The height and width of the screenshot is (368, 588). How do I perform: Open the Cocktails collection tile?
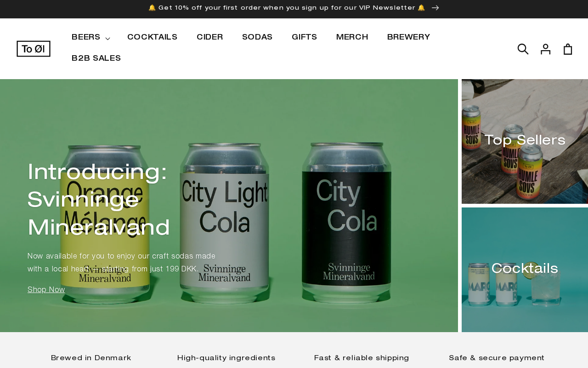(x=525, y=270)
